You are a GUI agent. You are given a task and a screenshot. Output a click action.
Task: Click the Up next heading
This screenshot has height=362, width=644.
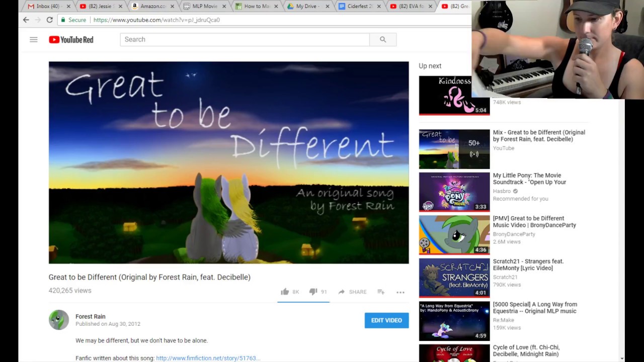coord(430,66)
